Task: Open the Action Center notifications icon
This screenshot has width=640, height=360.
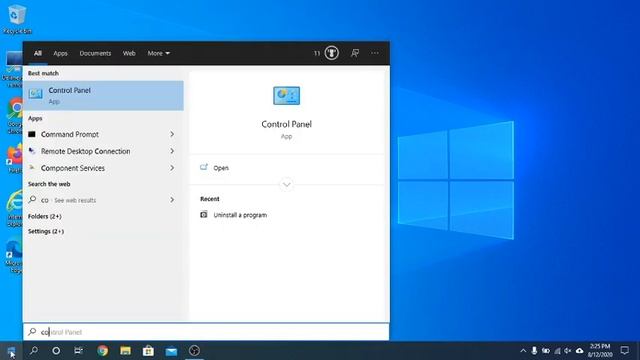Action: 624,351
